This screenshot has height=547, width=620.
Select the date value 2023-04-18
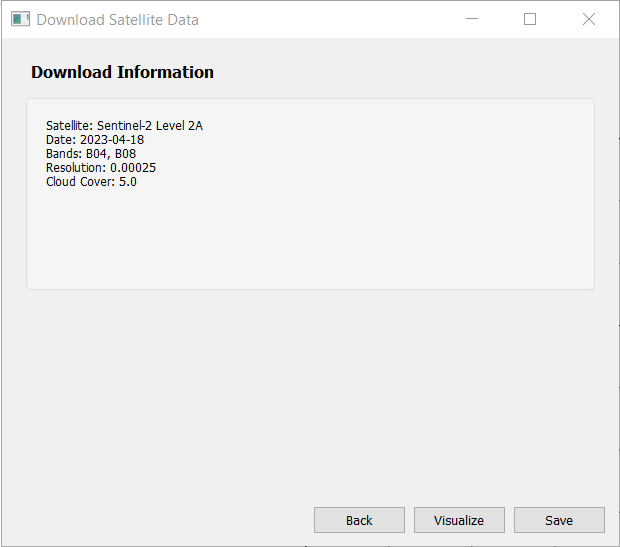pos(112,140)
